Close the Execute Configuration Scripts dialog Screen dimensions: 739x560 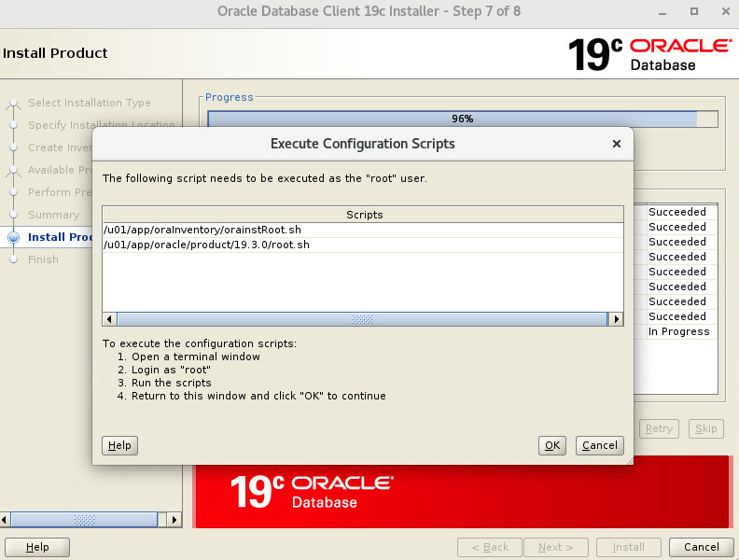(x=617, y=144)
